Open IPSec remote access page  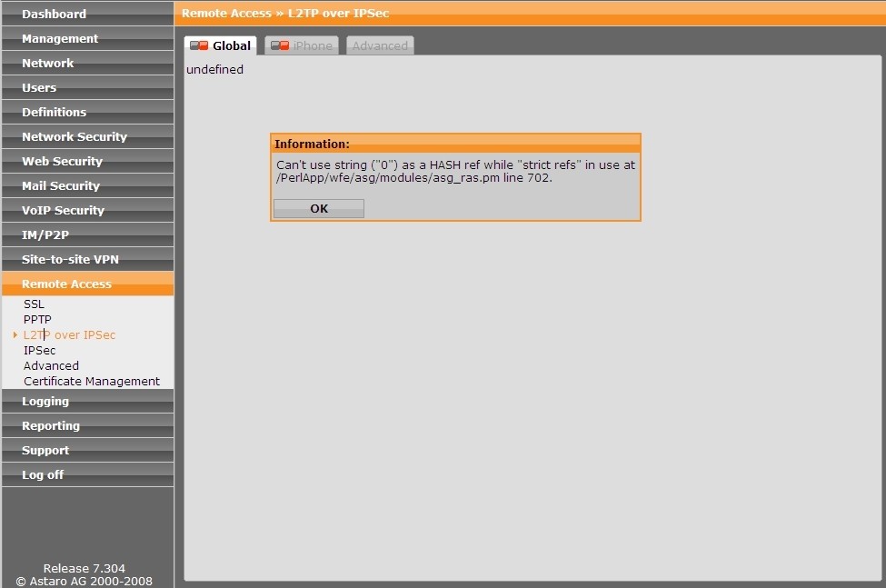click(40, 351)
